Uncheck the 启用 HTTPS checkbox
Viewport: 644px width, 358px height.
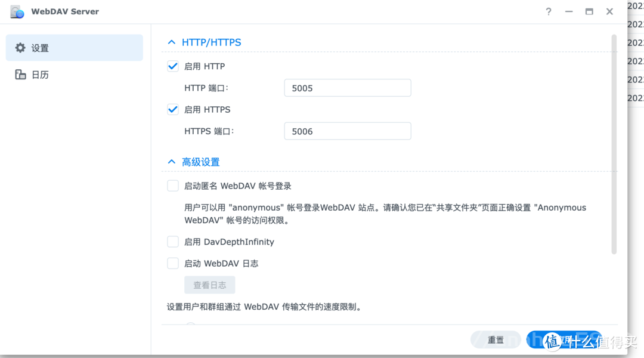[x=173, y=109]
